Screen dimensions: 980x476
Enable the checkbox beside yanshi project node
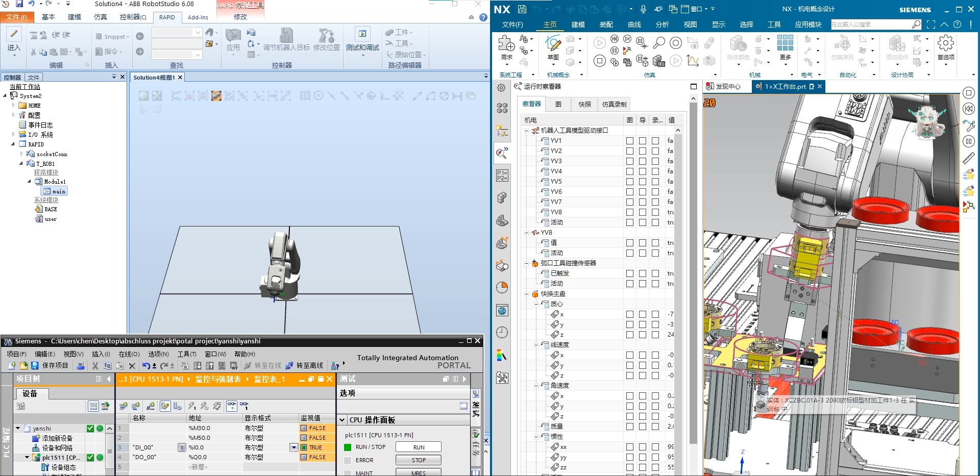point(89,428)
